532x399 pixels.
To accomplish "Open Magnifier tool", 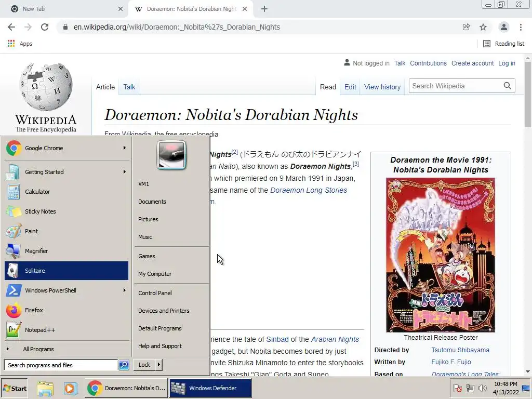I will (66, 251).
